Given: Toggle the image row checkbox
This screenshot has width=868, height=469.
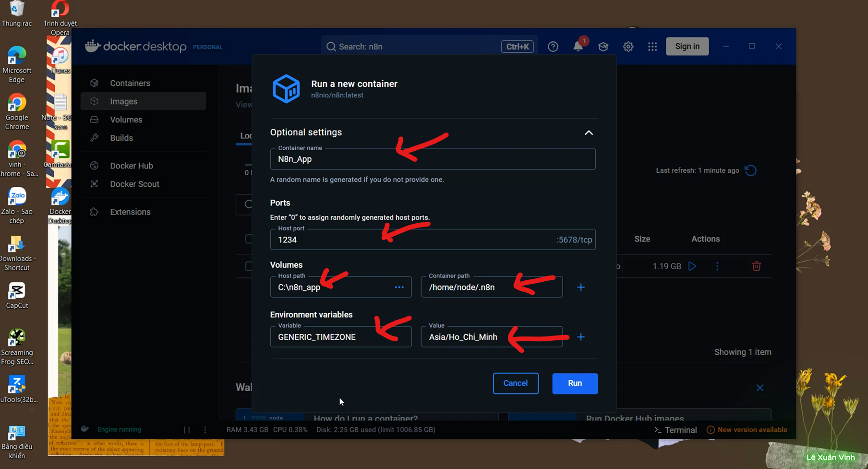Looking at the screenshot, I should point(248,266).
